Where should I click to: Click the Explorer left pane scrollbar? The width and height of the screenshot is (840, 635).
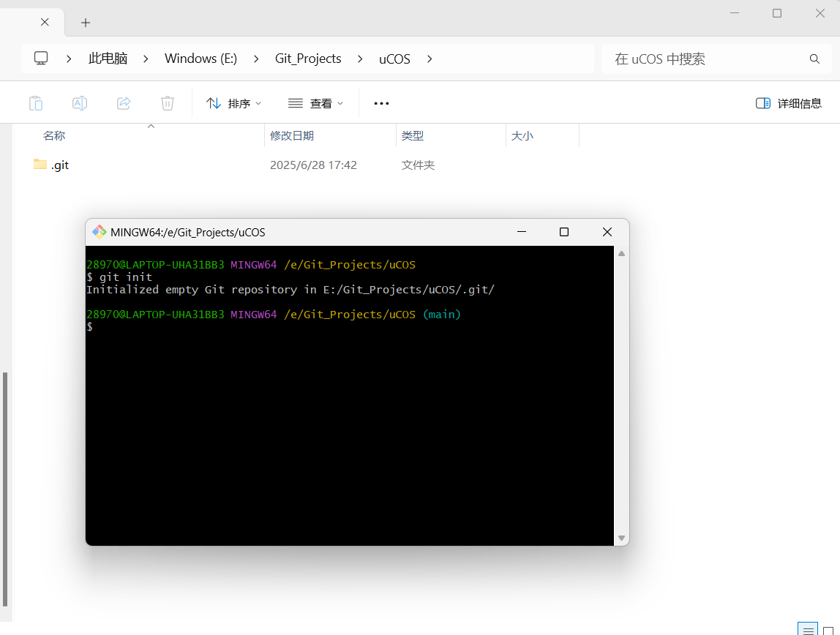(5, 489)
